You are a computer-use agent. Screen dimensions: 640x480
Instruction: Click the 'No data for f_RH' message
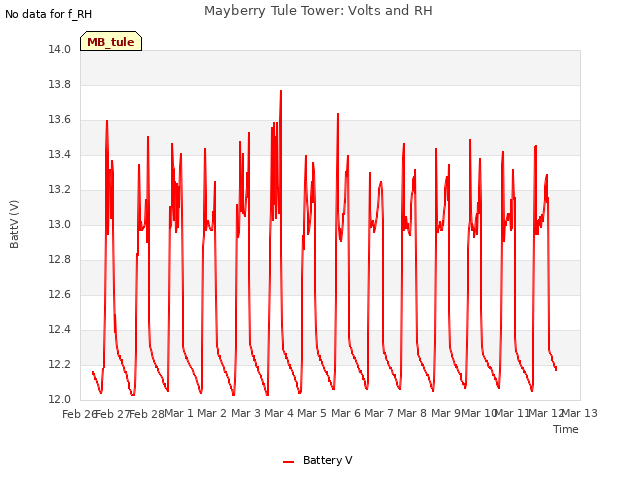49,14
